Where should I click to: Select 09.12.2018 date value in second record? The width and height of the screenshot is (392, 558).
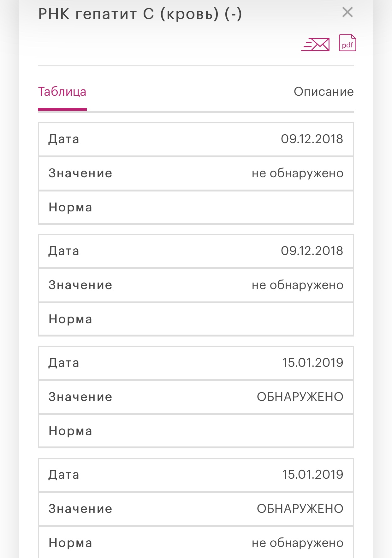312,251
